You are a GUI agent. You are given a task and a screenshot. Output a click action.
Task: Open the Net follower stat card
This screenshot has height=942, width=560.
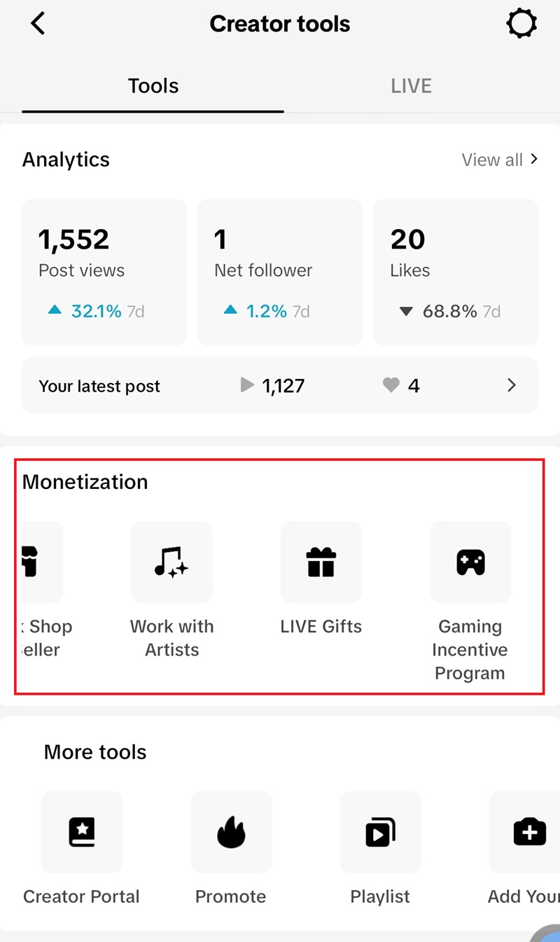point(280,272)
